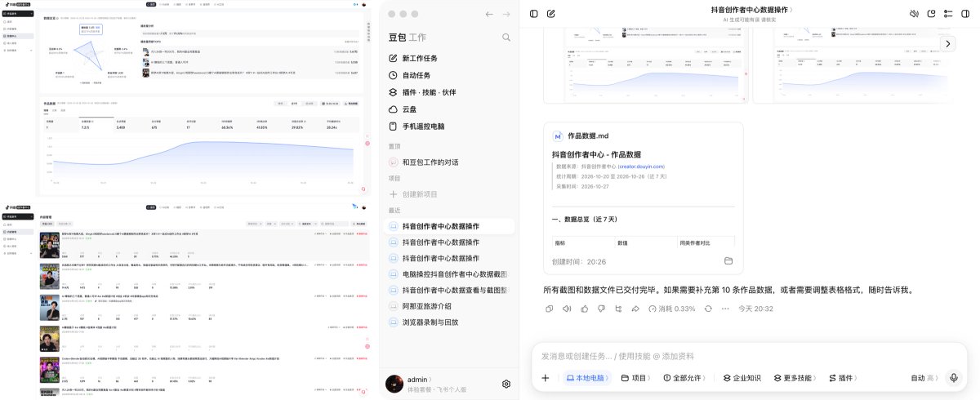Like the reply with thumbs up
Viewport: 980px width, 400px height.
(x=585, y=309)
